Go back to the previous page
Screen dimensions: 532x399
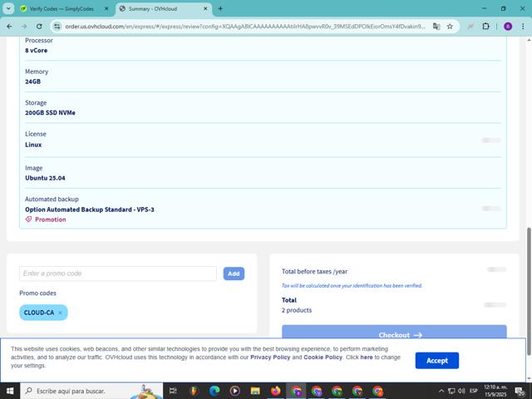pyautogui.click(x=9, y=26)
